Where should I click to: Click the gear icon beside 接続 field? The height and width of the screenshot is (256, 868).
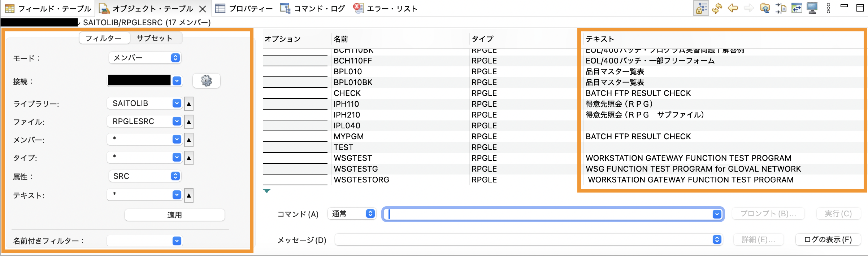point(206,81)
